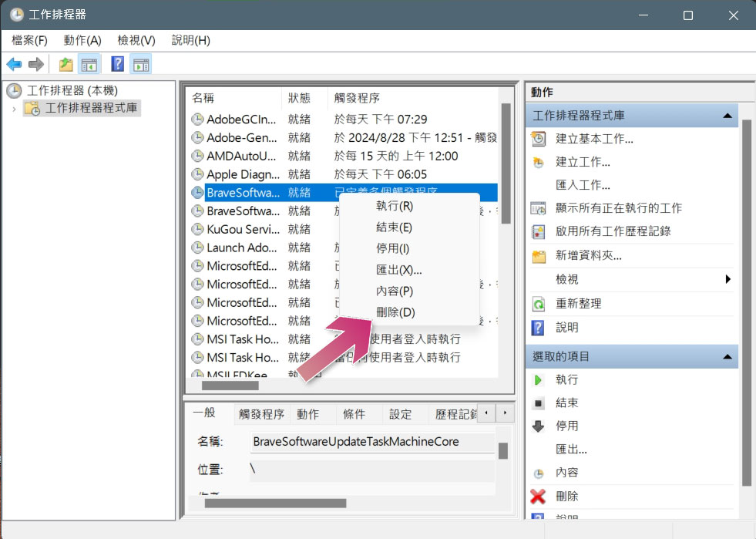This screenshot has height=539, width=756.
Task: Click the 工作排程器 (本機) root clock icon
Action: pos(14,90)
